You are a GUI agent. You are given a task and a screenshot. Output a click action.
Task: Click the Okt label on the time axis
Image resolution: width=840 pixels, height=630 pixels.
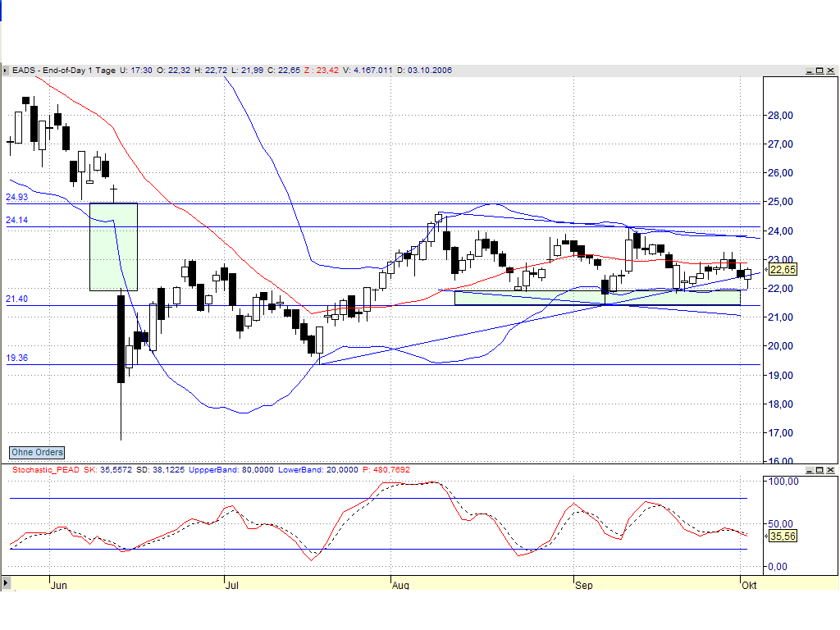point(749,586)
